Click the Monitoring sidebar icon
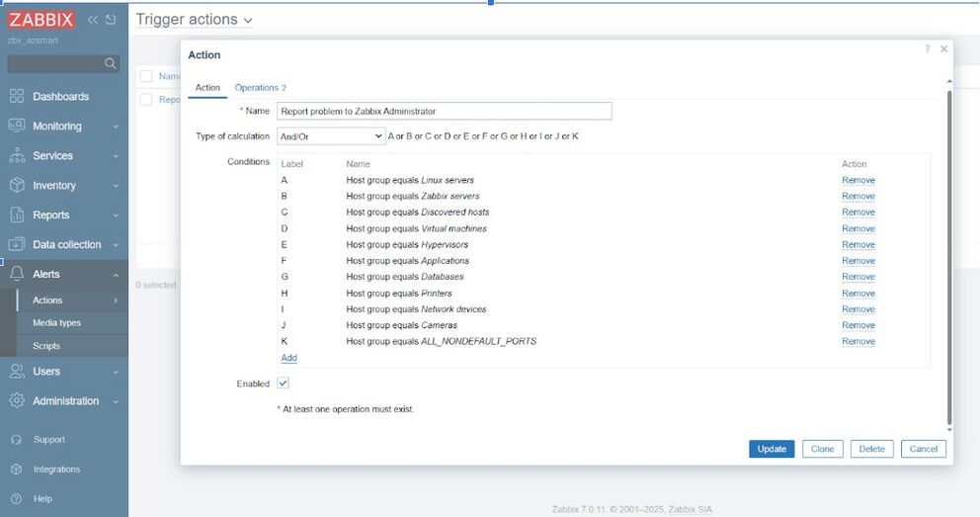The image size is (980, 517). [17, 127]
